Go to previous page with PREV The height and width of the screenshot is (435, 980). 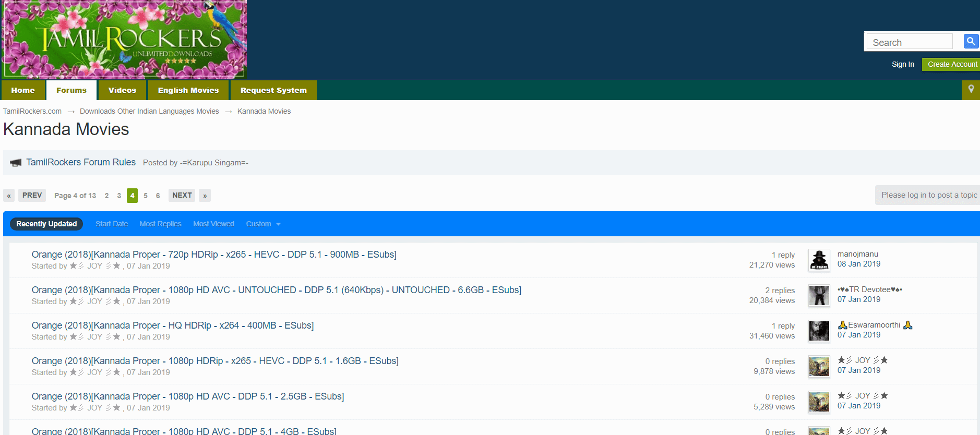pyautogui.click(x=32, y=195)
